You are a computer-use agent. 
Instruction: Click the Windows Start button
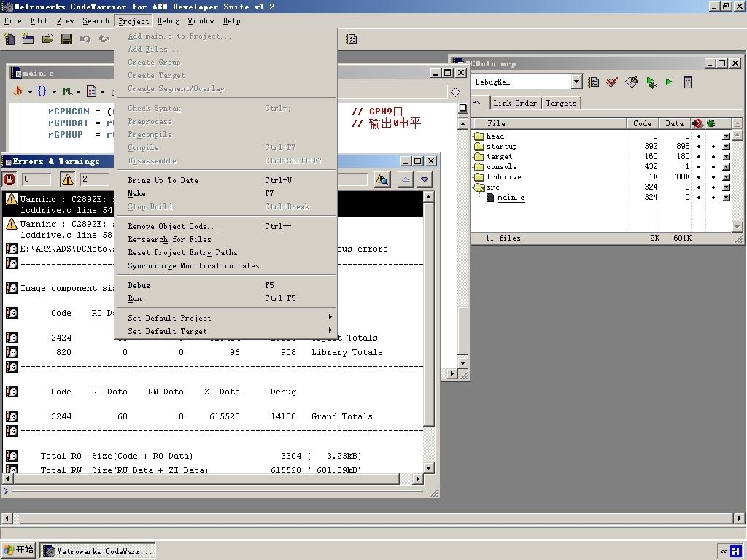pyautogui.click(x=18, y=550)
